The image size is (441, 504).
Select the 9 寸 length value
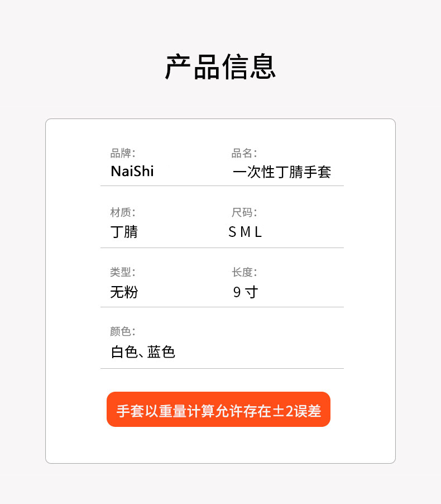(246, 292)
